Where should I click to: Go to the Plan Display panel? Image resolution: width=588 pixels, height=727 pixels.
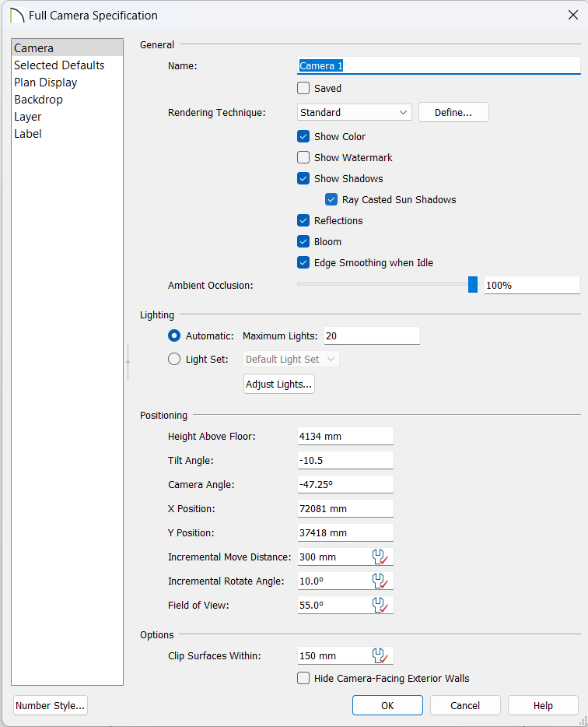pos(45,83)
